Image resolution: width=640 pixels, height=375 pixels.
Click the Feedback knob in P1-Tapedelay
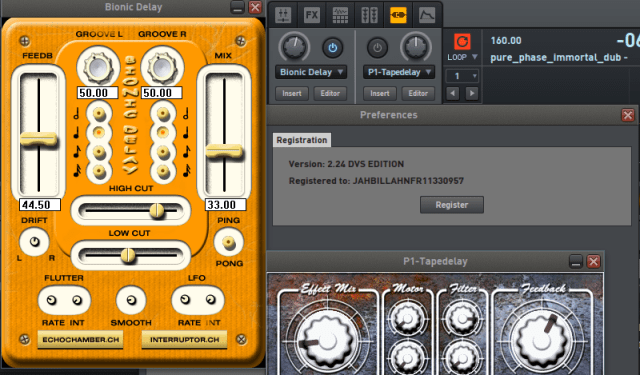click(x=542, y=341)
